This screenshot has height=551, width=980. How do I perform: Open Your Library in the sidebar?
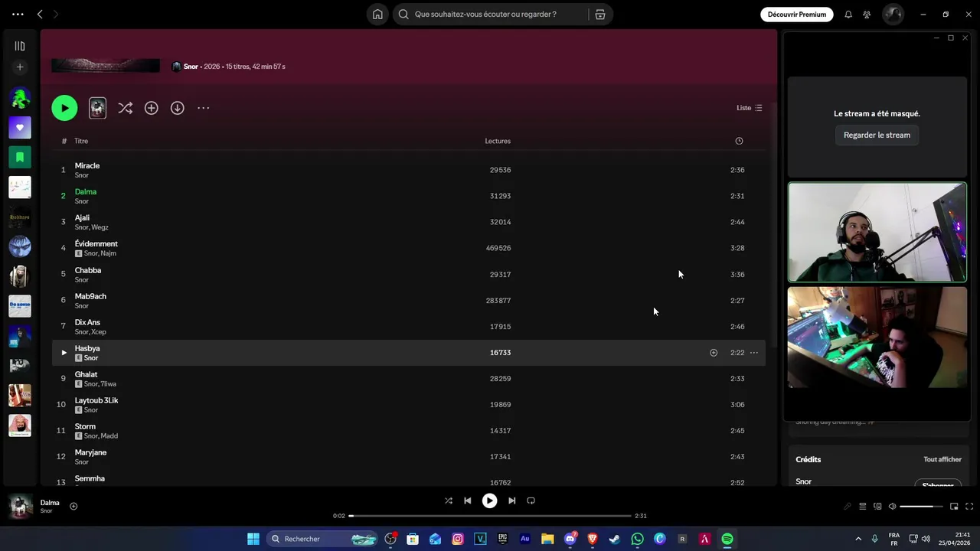(20, 46)
